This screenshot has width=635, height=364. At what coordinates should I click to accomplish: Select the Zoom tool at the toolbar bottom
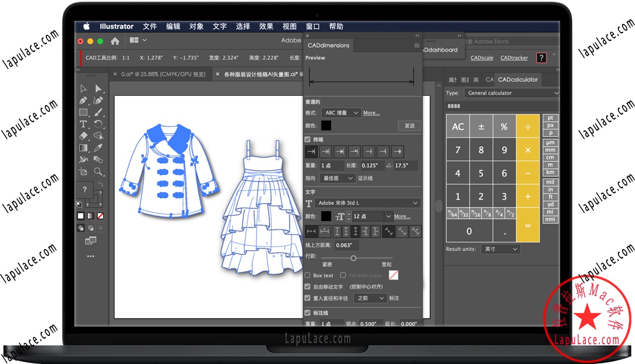click(98, 172)
